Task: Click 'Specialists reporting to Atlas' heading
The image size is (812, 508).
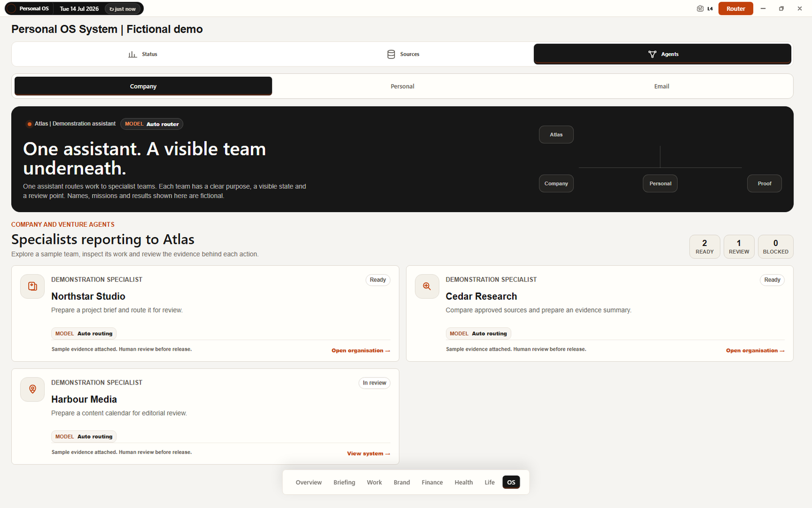Action: (103, 239)
